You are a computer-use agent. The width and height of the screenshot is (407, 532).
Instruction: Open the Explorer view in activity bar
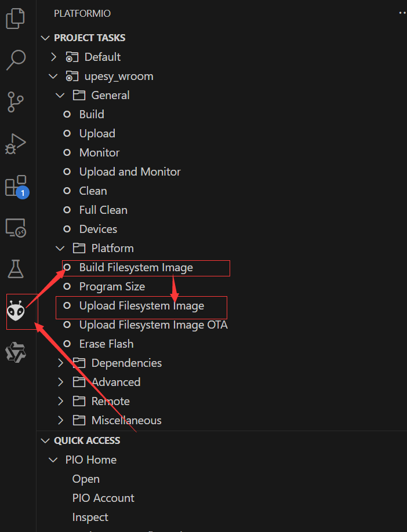coord(15,19)
